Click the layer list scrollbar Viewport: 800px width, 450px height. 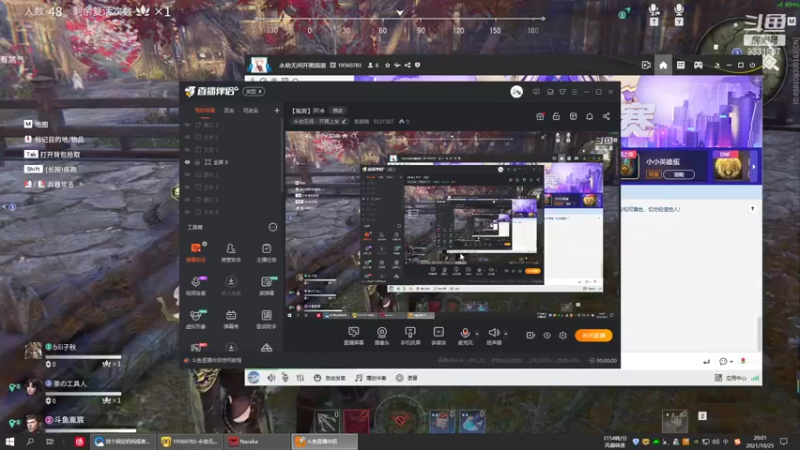click(282, 156)
